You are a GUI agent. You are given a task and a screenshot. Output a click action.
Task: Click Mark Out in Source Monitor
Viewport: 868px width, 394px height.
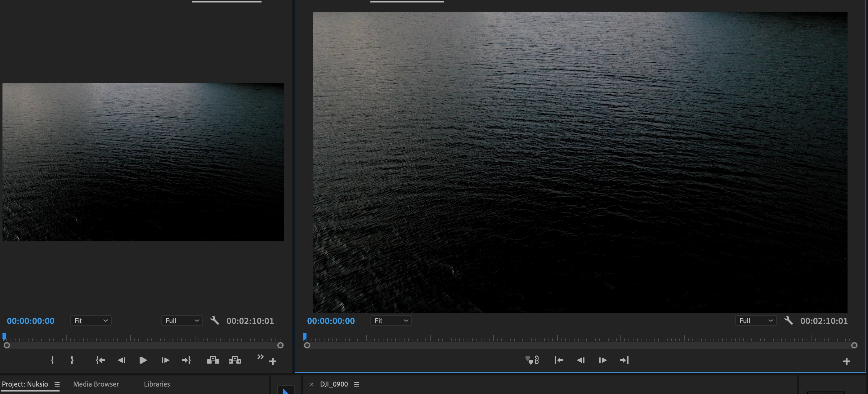click(x=72, y=360)
